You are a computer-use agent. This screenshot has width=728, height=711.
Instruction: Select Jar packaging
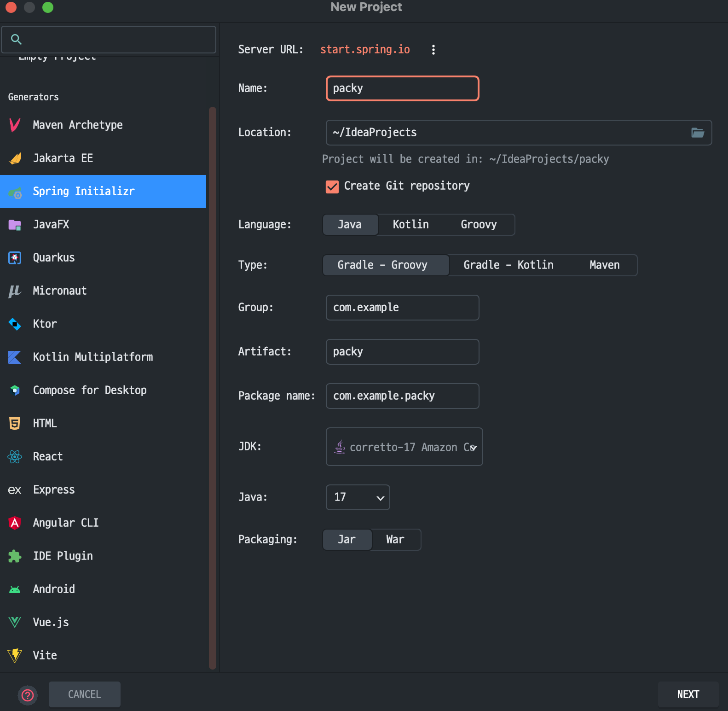347,540
